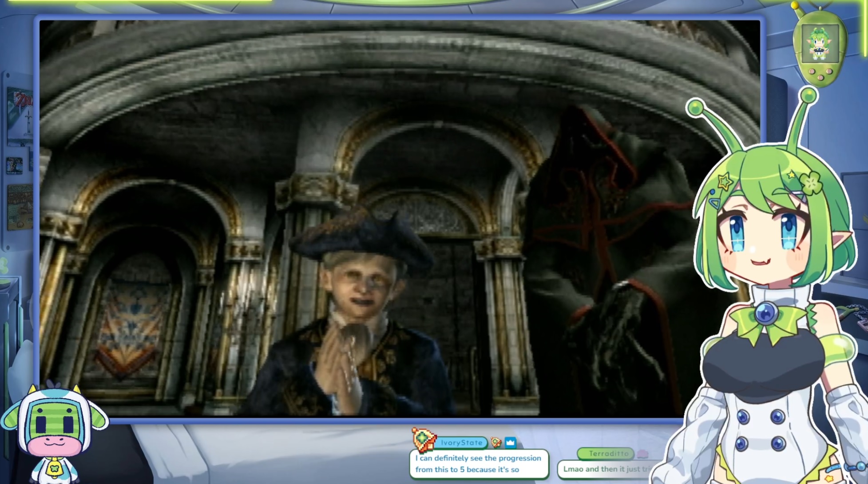Click IvoryState's chat message bubble
The height and width of the screenshot is (484, 868).
coord(478,464)
